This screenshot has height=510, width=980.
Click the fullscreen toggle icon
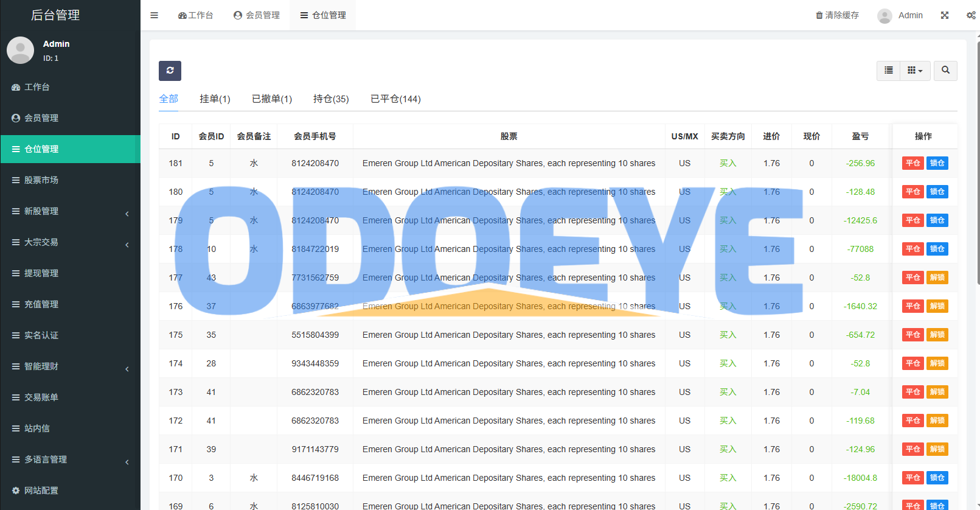pos(945,15)
